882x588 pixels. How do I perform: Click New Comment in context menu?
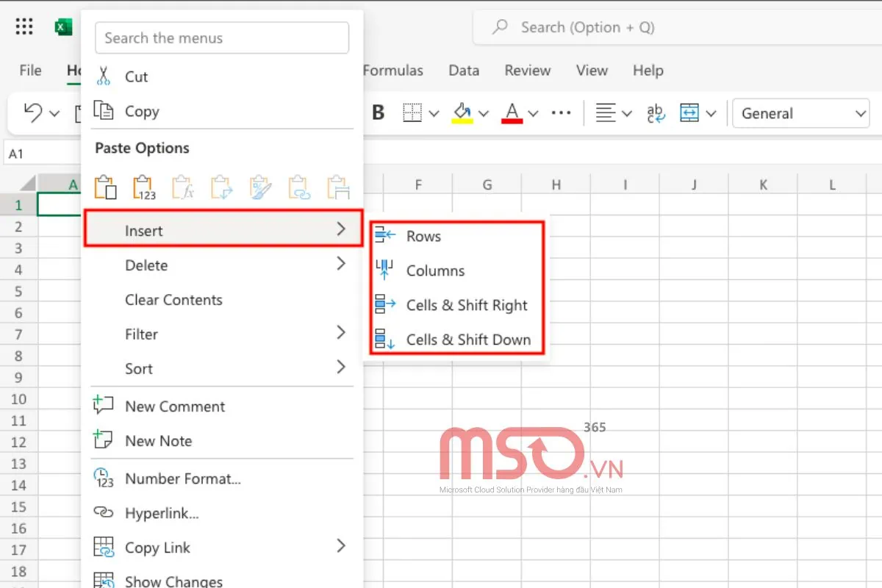pos(175,406)
